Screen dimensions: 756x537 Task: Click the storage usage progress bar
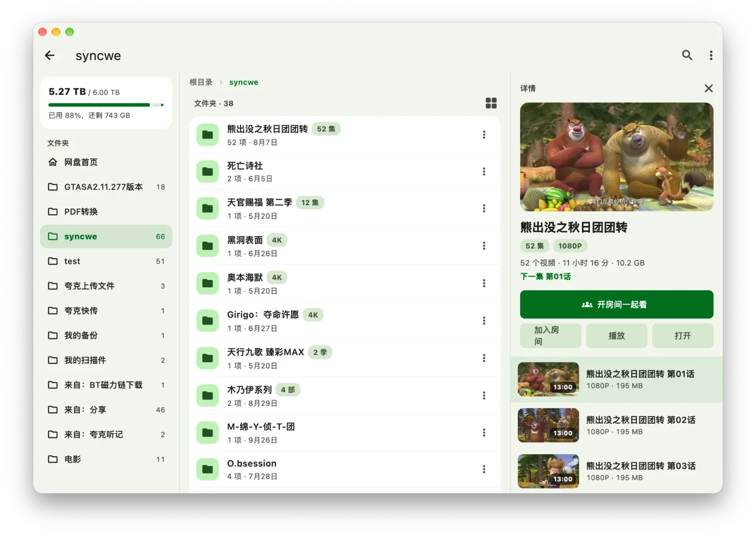point(106,105)
